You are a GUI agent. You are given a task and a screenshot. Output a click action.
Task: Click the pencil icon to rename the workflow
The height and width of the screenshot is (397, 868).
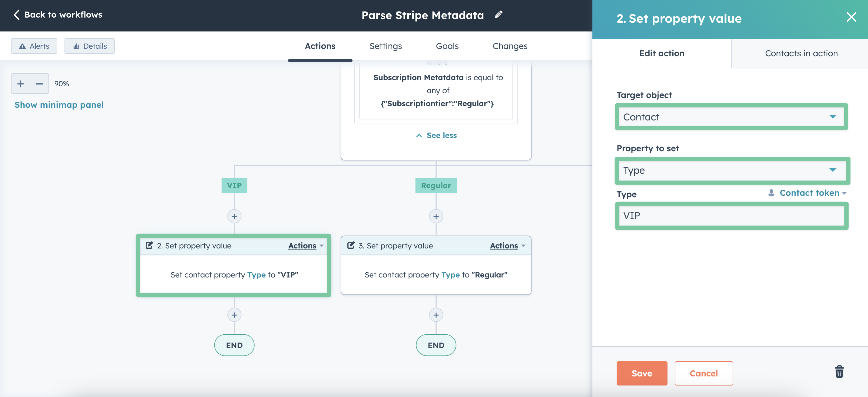499,15
